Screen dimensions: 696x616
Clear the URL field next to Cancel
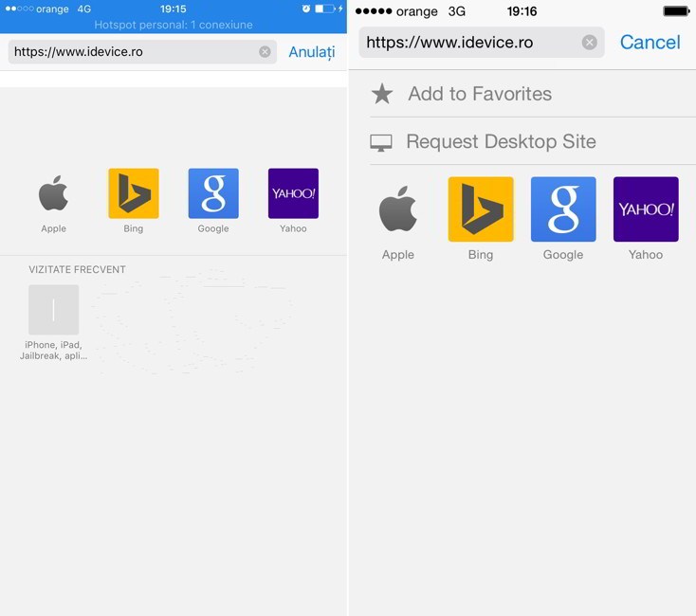click(590, 43)
